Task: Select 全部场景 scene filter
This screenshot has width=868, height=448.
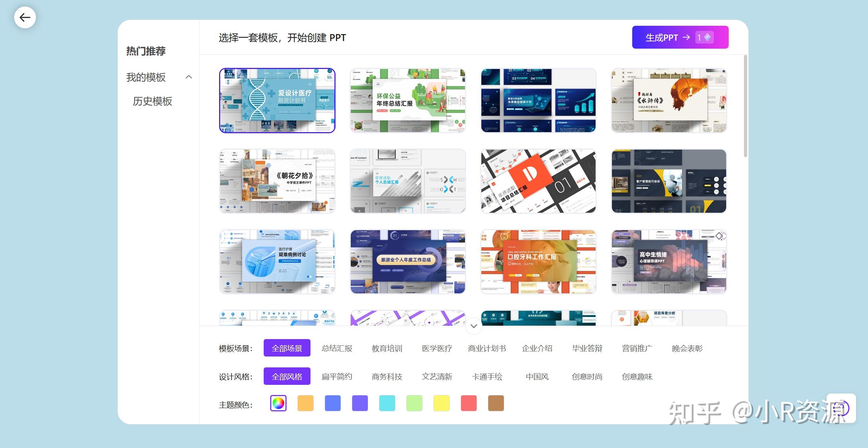Action: pyautogui.click(x=287, y=347)
